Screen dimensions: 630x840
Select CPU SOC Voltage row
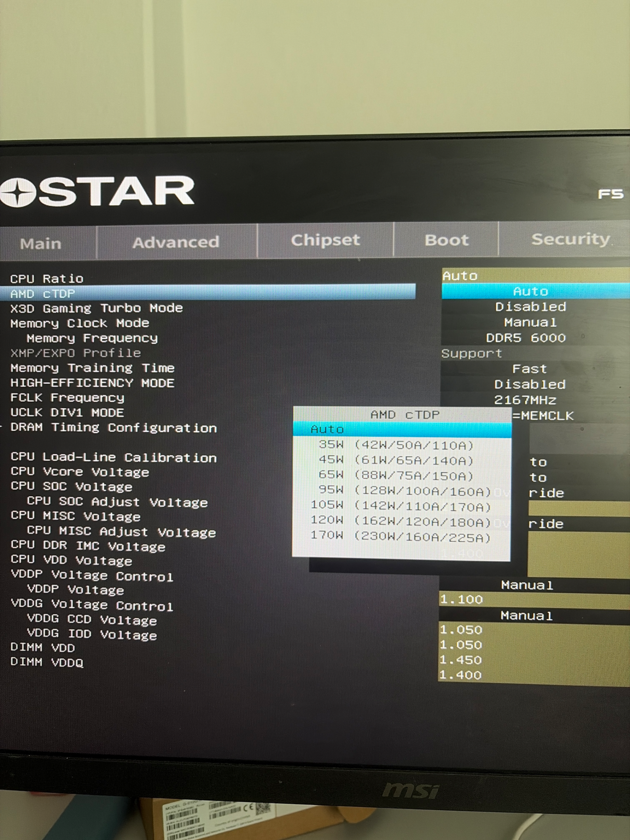[x=71, y=486]
